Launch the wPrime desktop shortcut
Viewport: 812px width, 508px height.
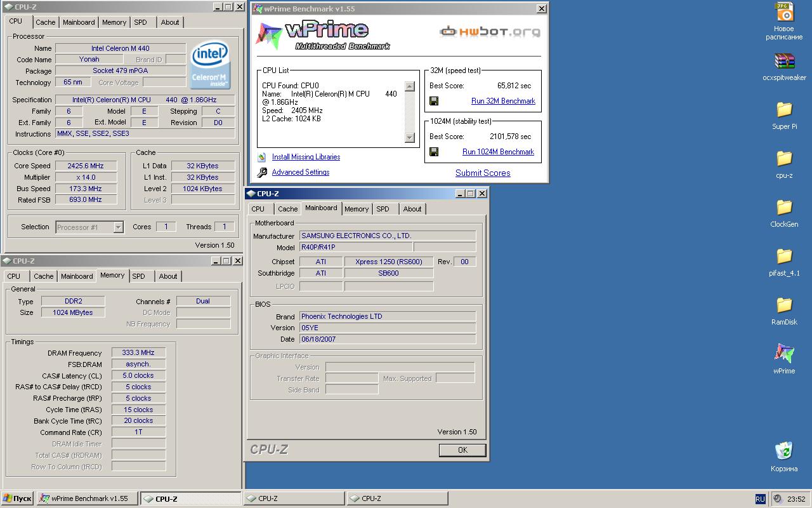784,354
